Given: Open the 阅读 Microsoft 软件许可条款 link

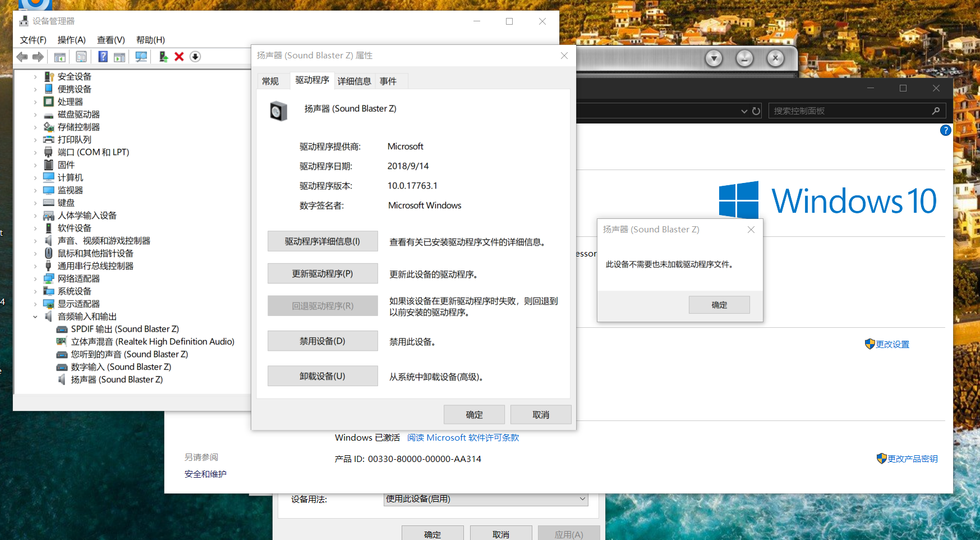Looking at the screenshot, I should [463, 437].
